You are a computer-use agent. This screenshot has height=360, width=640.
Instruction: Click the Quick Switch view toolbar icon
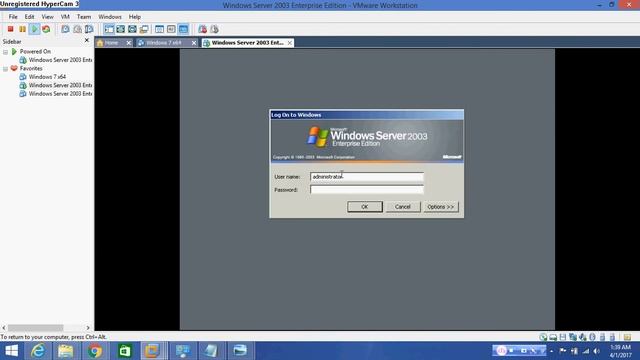pyautogui.click(x=120, y=29)
